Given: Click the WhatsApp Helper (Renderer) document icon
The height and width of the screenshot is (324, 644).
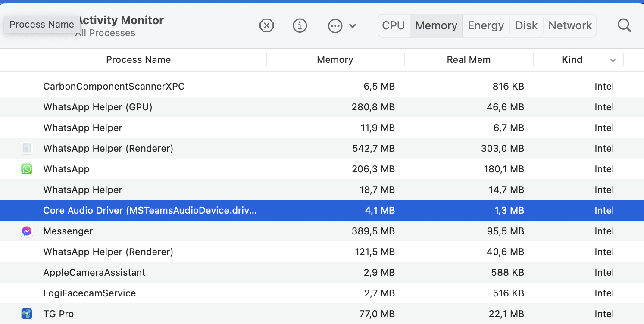Looking at the screenshot, I should (x=27, y=148).
